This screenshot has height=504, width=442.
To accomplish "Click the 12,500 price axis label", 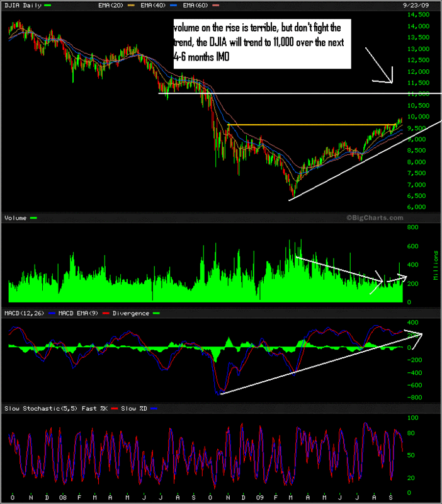I will (x=418, y=60).
